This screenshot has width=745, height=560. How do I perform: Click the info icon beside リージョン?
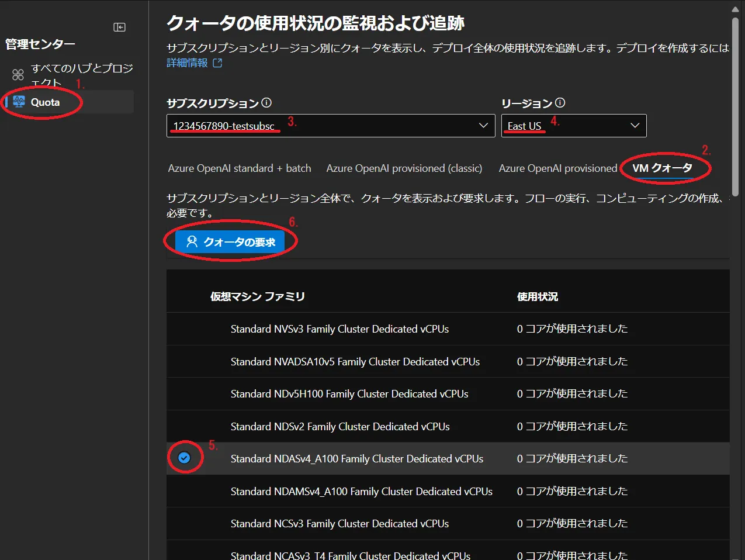click(x=560, y=103)
